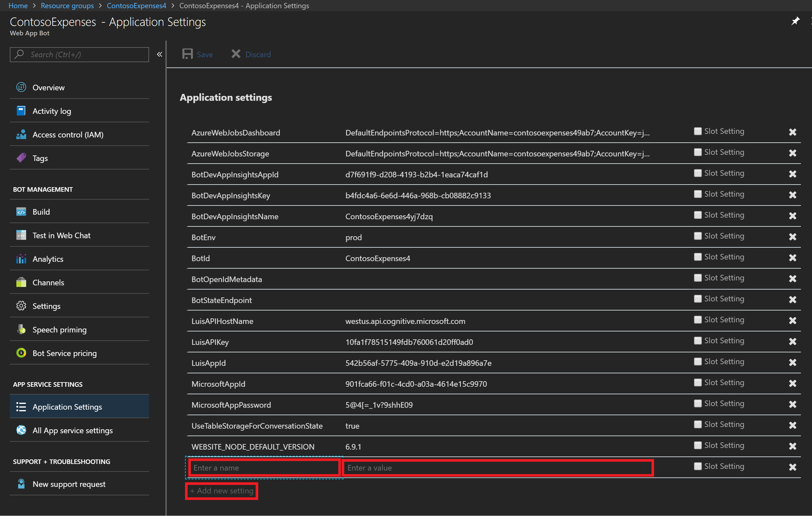The height and width of the screenshot is (516, 812).
Task: Pin the blade with the pin icon
Action: [x=796, y=21]
